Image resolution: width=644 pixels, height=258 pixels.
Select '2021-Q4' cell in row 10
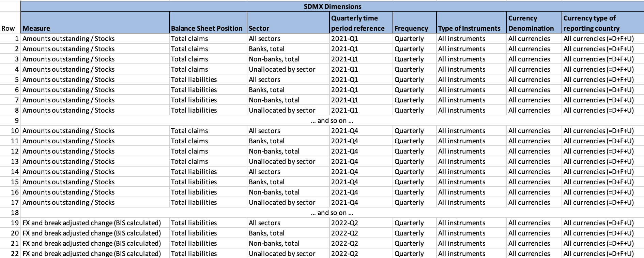click(344, 131)
